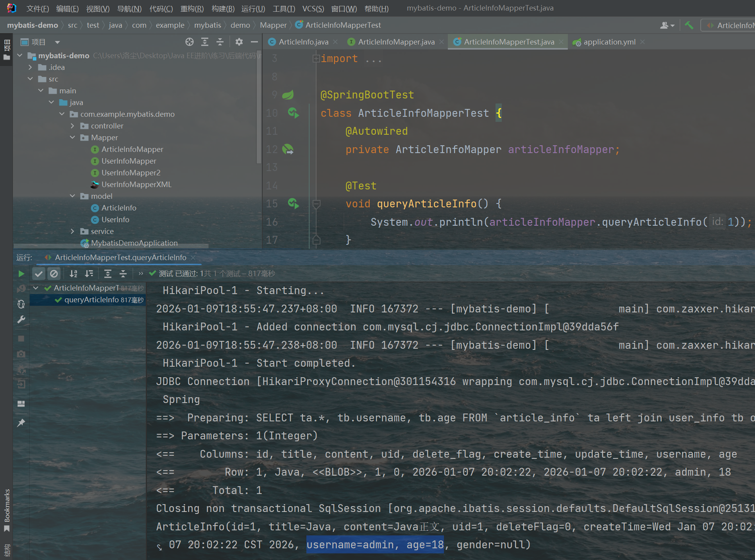This screenshot has width=755, height=560.
Task: Click sort alphabetically icon in test toolbar
Action: 73,274
